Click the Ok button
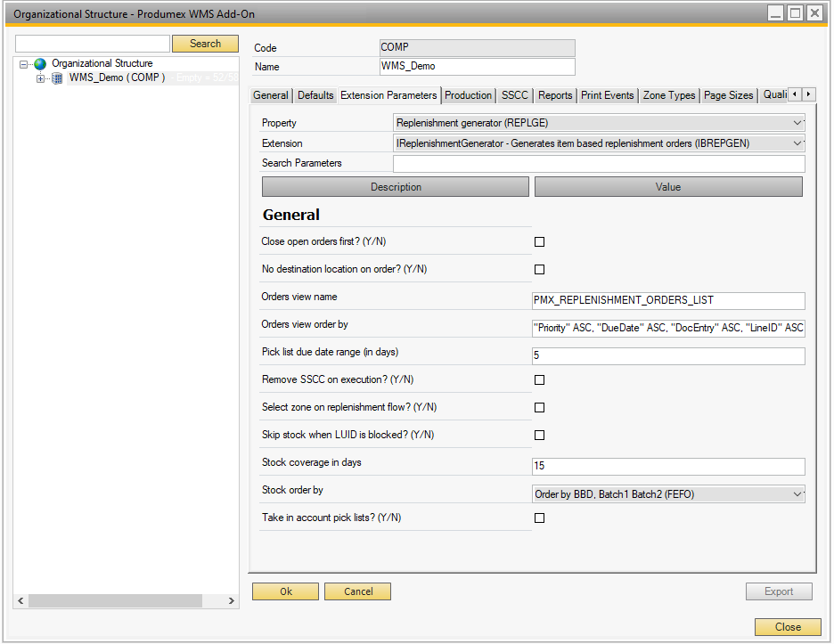 coord(285,591)
